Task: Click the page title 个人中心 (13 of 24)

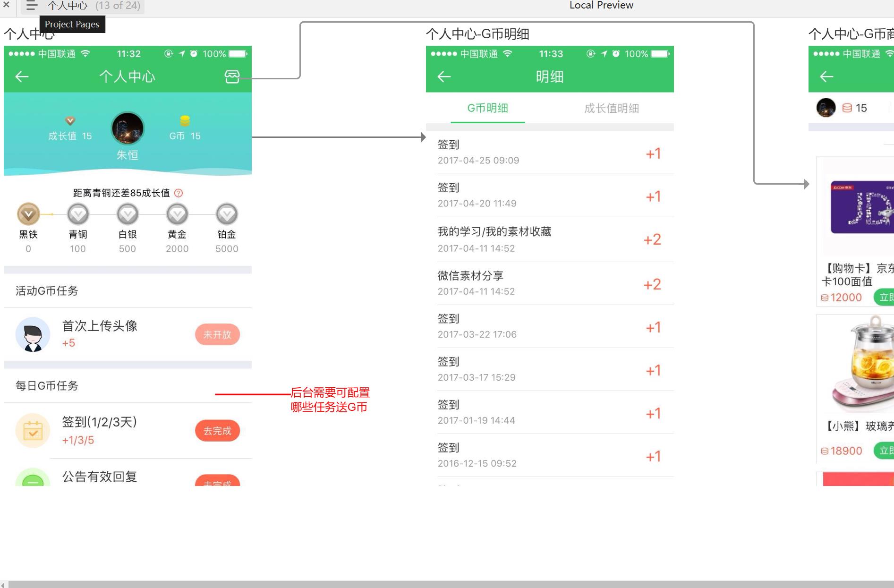Action: (94, 6)
